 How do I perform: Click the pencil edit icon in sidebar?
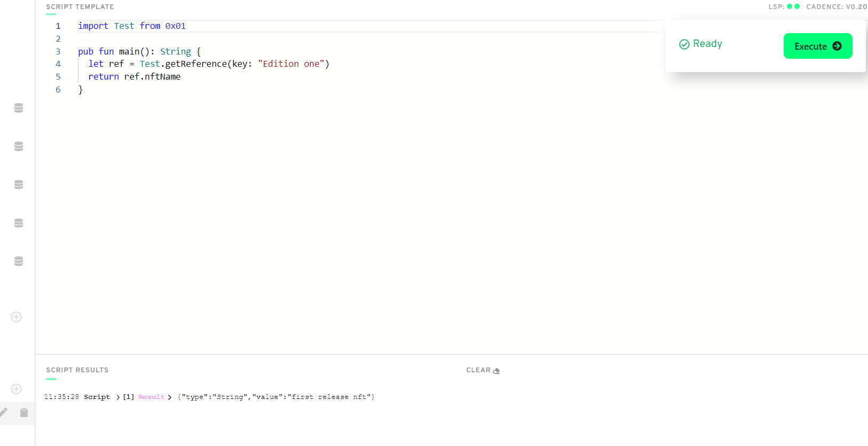[4, 412]
